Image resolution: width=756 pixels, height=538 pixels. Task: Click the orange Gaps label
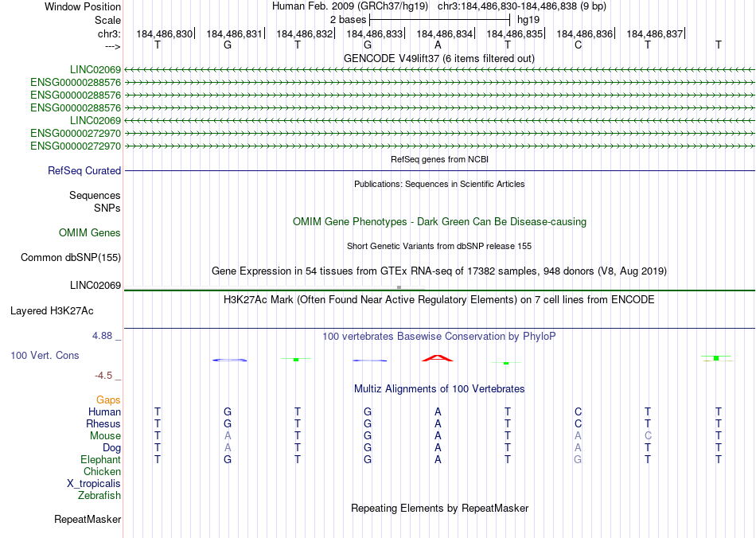(x=108, y=400)
